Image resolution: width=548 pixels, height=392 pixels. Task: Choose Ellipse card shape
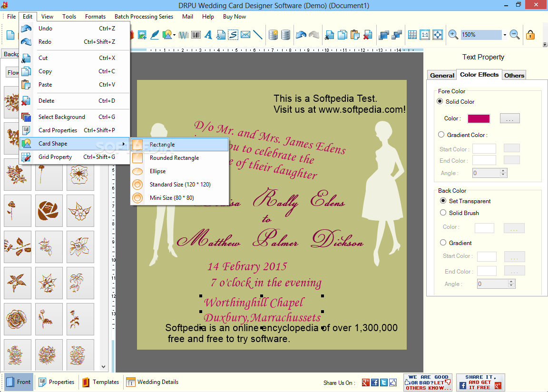pyautogui.click(x=180, y=171)
